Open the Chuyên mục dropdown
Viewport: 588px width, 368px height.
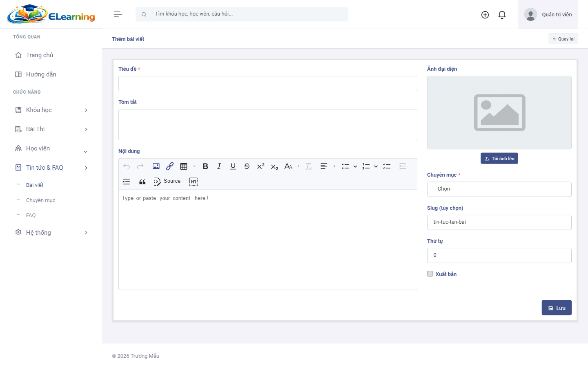499,189
